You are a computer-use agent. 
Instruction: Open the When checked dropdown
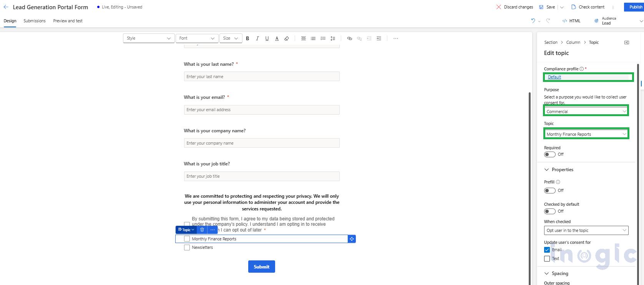coord(586,230)
